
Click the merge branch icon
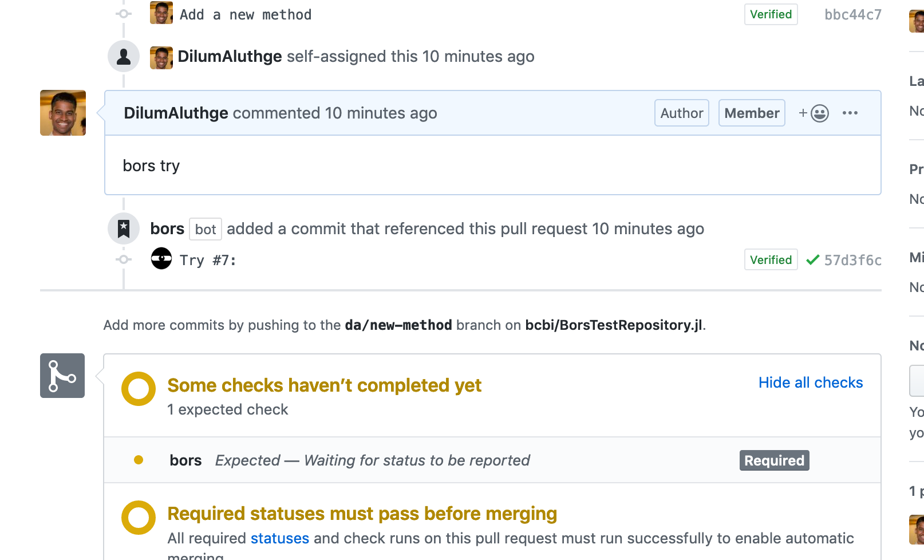[62, 376]
